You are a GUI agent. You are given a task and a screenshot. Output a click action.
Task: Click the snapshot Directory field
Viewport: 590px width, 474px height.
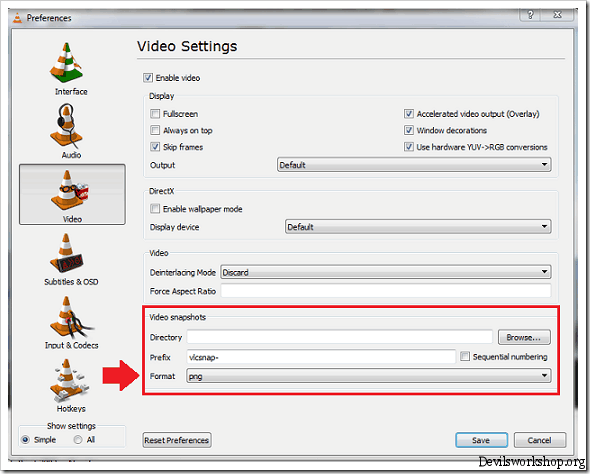pos(339,337)
